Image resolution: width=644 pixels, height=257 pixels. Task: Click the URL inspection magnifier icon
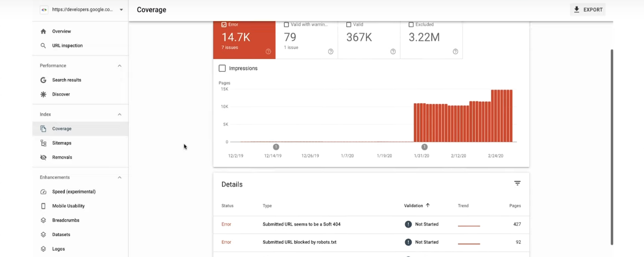click(43, 46)
